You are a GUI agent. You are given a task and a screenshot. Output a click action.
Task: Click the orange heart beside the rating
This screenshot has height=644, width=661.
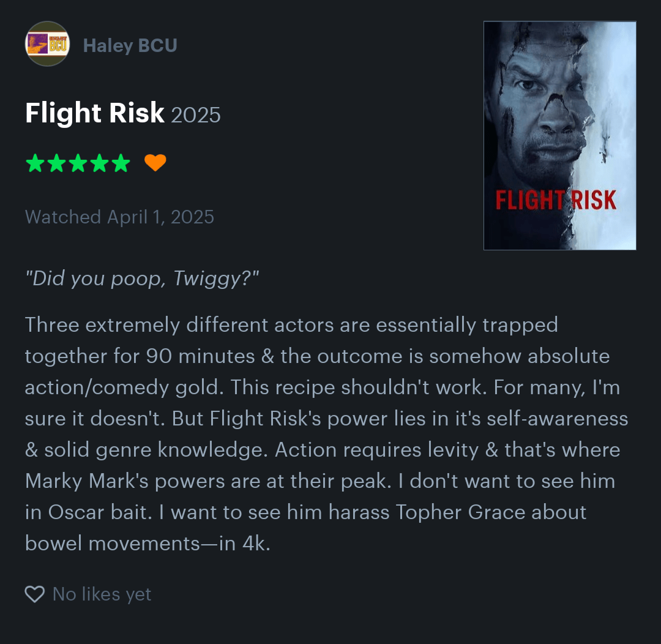[x=155, y=163]
